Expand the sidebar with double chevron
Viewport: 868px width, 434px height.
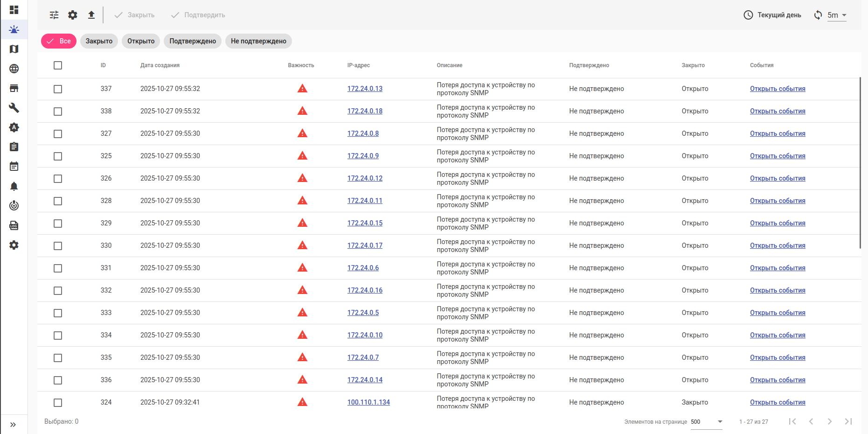[13, 425]
